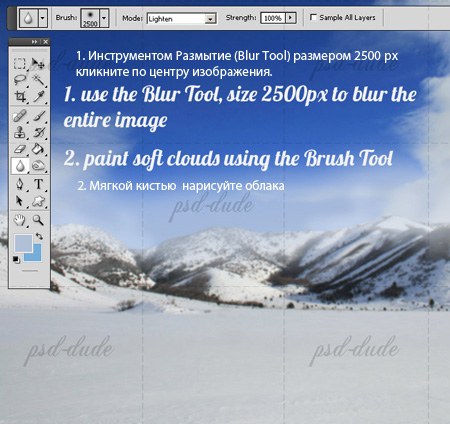Activate the Crop tool

click(20, 97)
